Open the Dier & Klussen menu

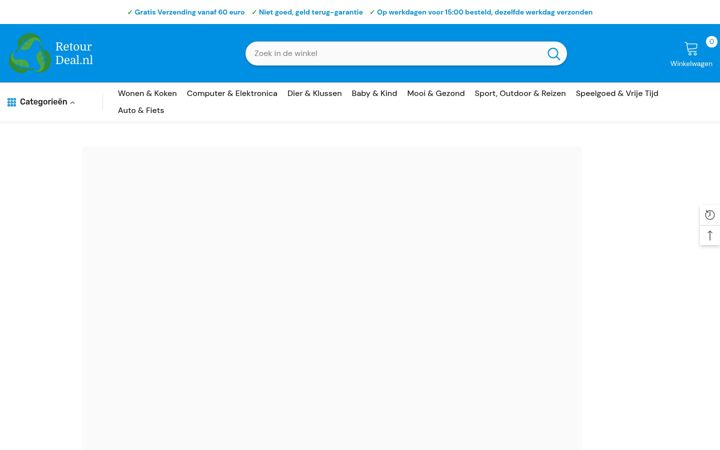(x=315, y=93)
